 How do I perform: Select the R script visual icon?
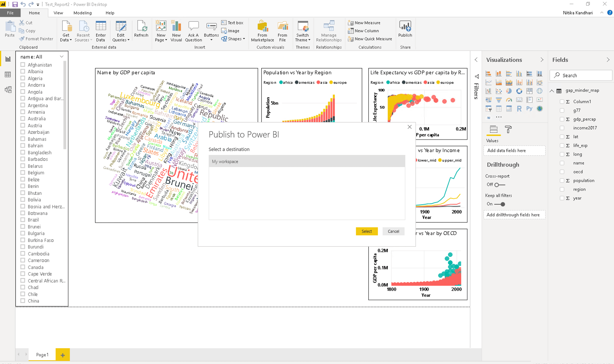click(519, 108)
